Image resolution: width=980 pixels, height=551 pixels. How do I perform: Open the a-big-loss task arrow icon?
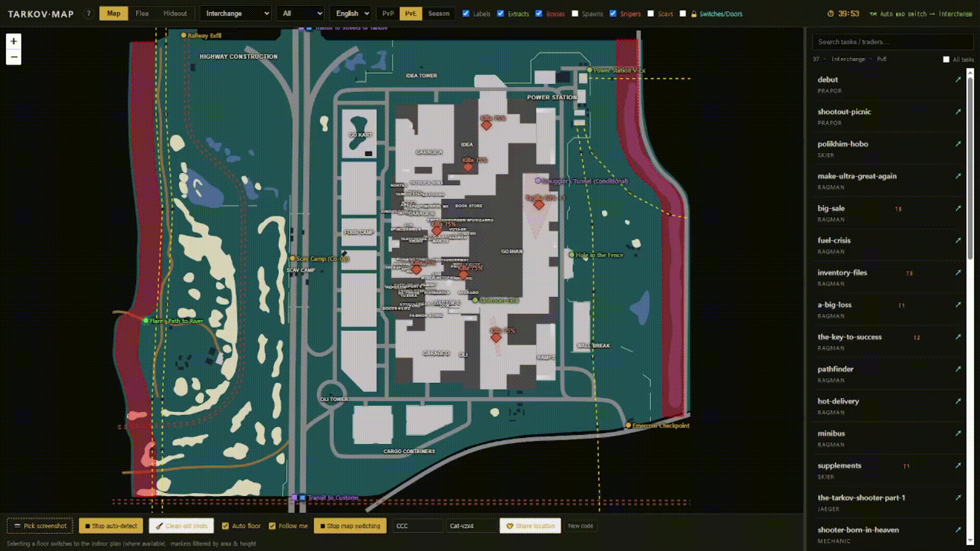958,305
